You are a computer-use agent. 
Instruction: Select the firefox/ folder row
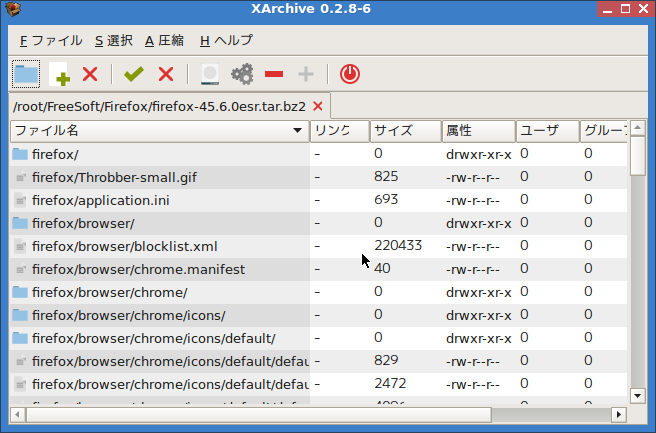click(318, 154)
